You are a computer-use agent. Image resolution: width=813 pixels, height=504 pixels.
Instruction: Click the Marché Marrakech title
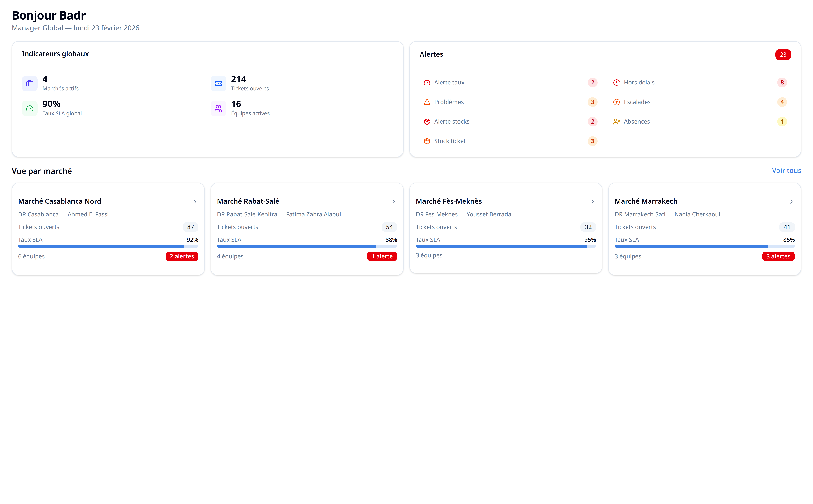(646, 201)
